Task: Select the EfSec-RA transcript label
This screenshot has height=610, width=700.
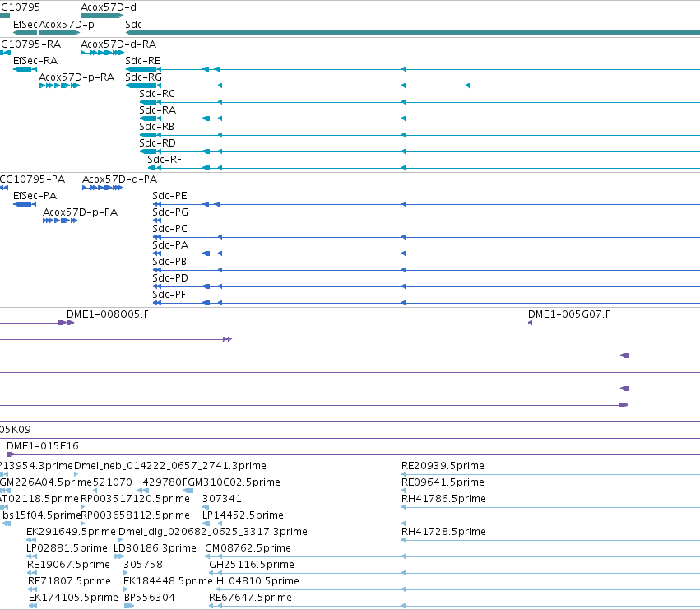Action: [x=35, y=61]
